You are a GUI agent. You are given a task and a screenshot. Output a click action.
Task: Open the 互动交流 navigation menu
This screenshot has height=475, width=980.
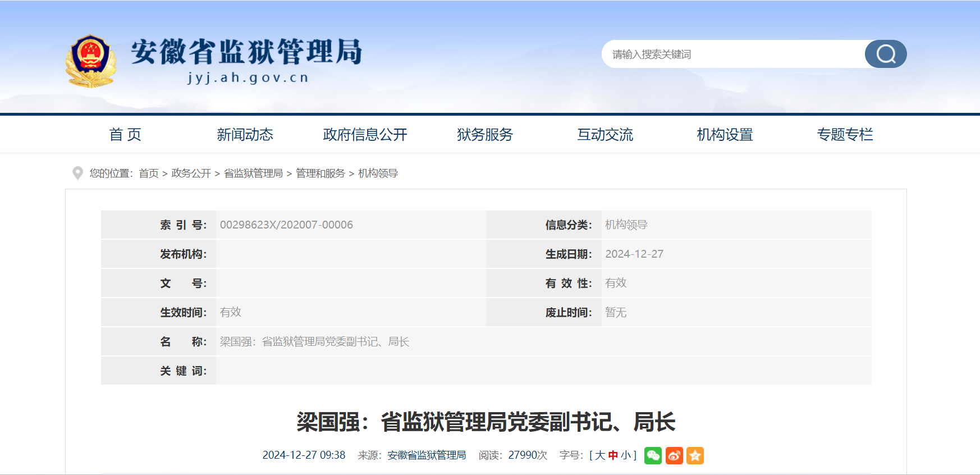(605, 135)
